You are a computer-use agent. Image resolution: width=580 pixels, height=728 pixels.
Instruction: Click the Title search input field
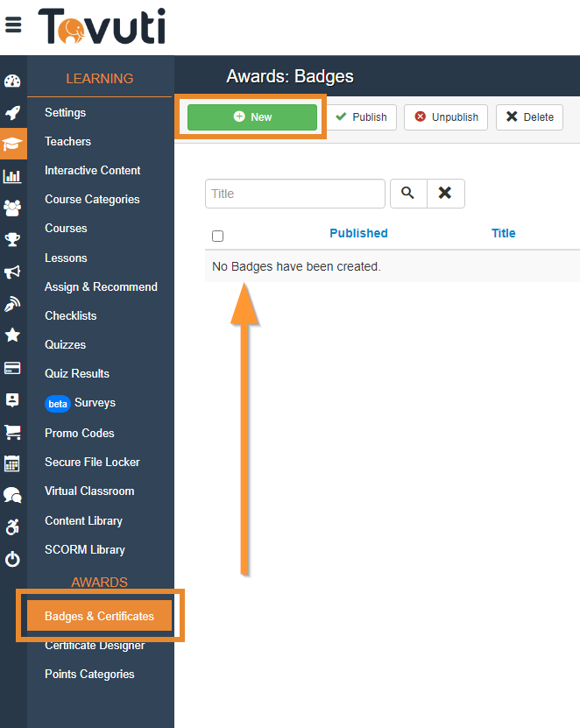(294, 194)
